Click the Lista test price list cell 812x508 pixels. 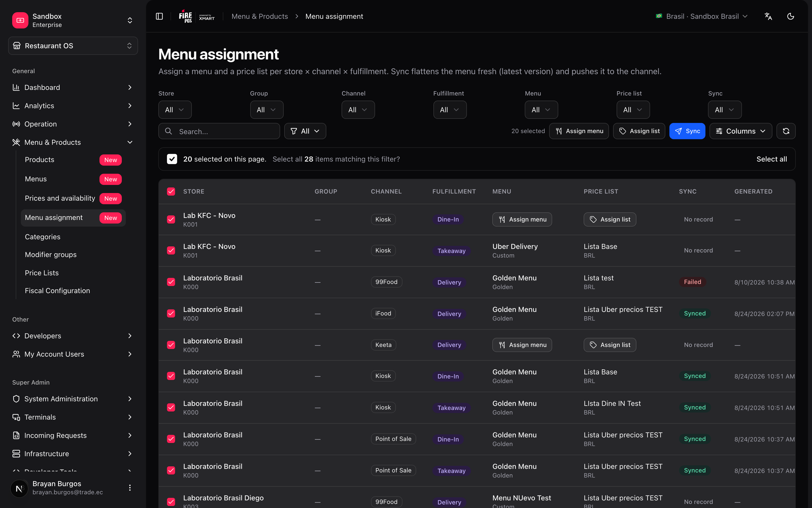599,282
